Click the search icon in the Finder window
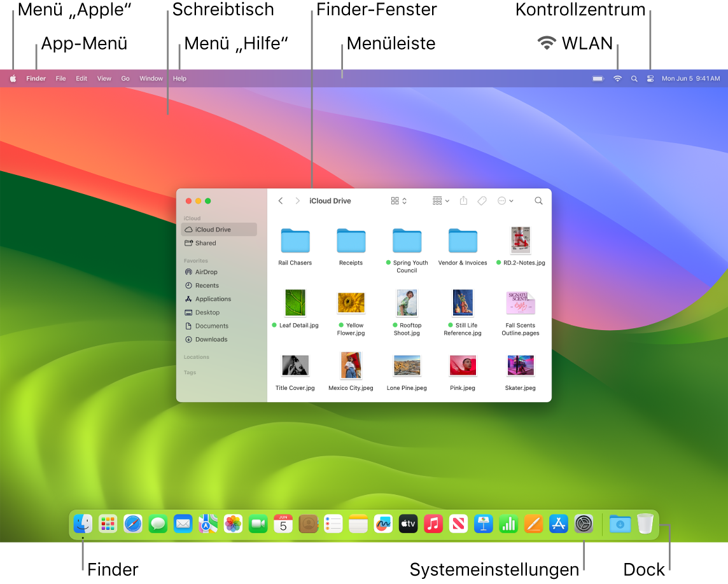 click(x=538, y=200)
